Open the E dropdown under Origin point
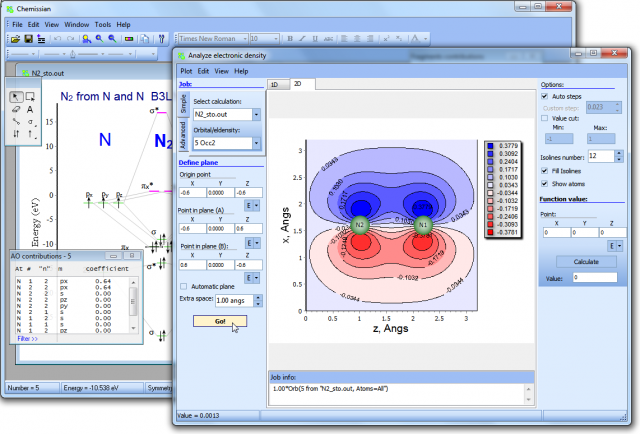Viewport: 640px width, 434px height. [252, 205]
